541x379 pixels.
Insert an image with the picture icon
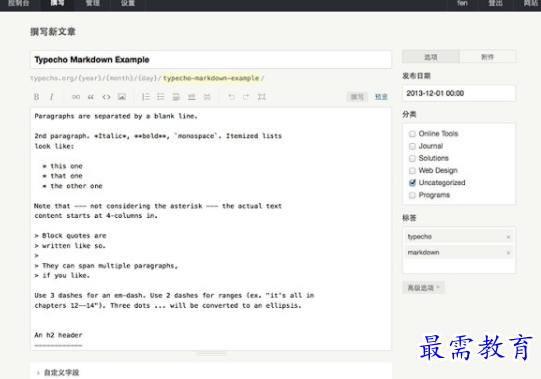pyautogui.click(x=122, y=97)
